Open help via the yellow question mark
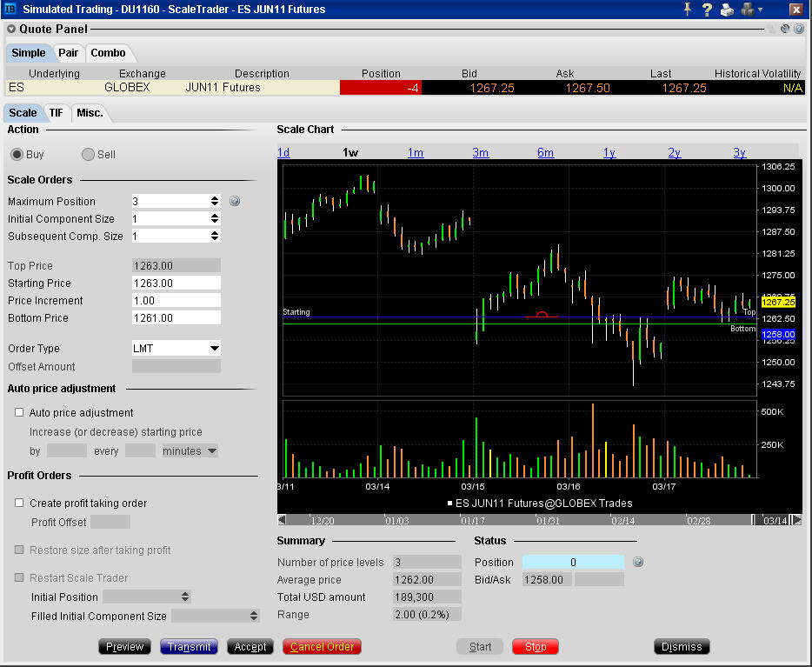The width and height of the screenshot is (812, 667). 707,10
